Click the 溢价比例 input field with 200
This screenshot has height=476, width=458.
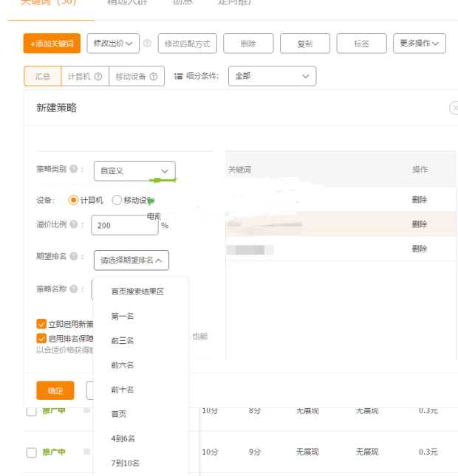(x=124, y=226)
